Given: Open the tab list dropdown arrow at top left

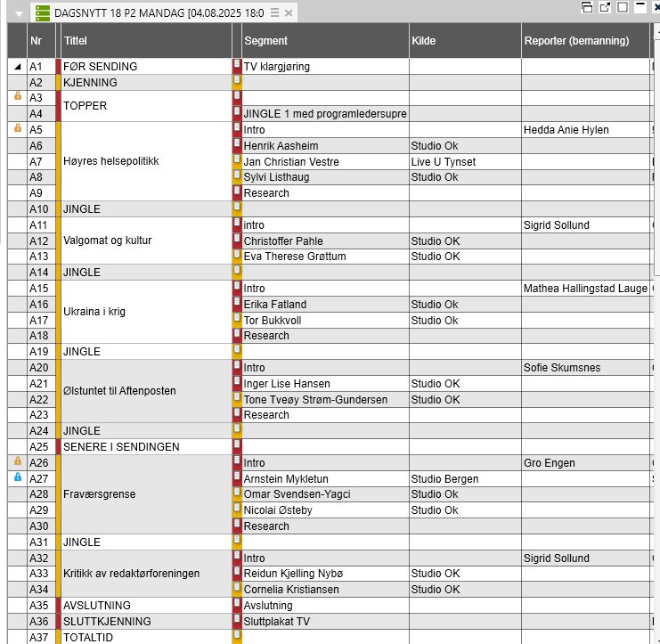Looking at the screenshot, I should click(19, 13).
